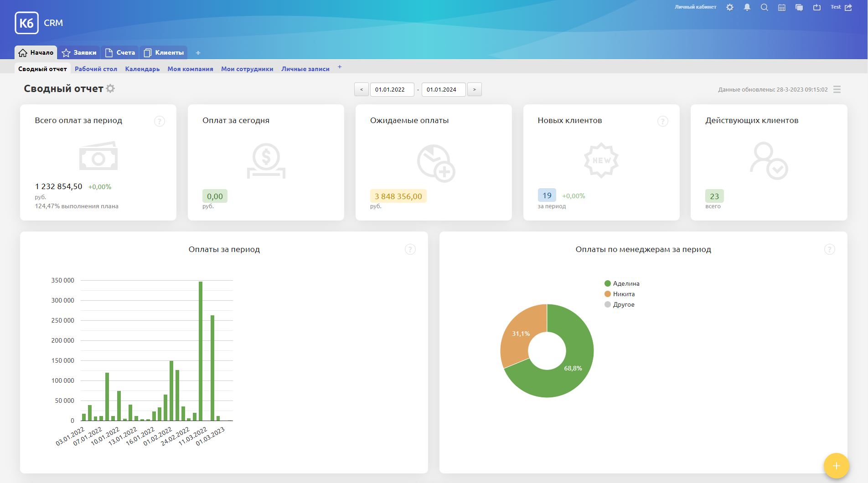Screen dimensions: 868x483
Task: Click help icon on Новых клиентов card
Action: pos(662,121)
